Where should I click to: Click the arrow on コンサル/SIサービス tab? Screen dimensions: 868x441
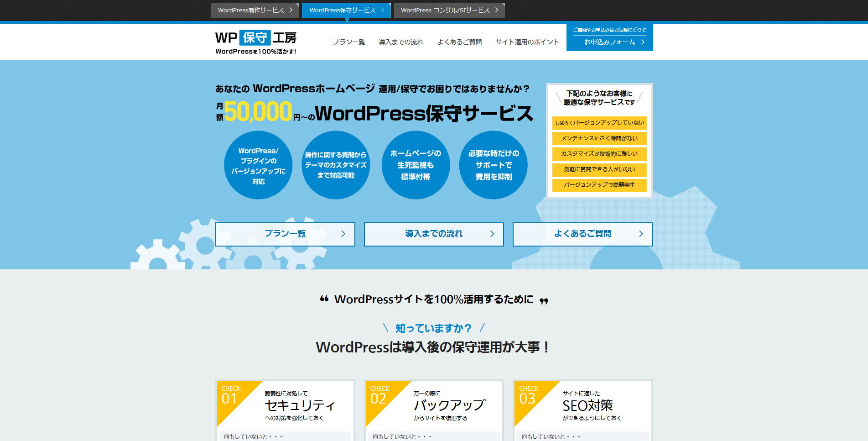pos(497,10)
